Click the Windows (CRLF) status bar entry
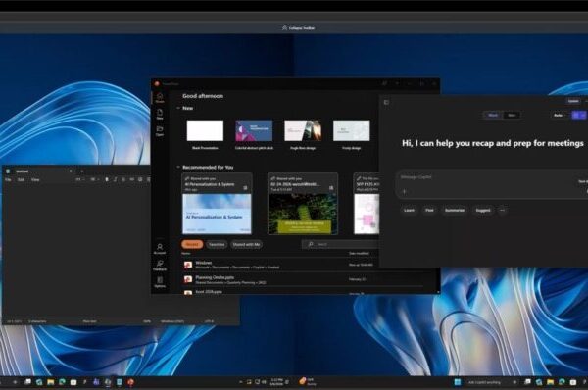This screenshot has height=390, width=588. coord(172,321)
